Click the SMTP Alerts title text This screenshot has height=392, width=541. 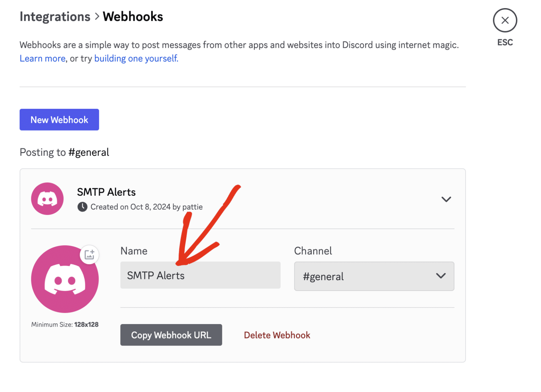coord(106,192)
